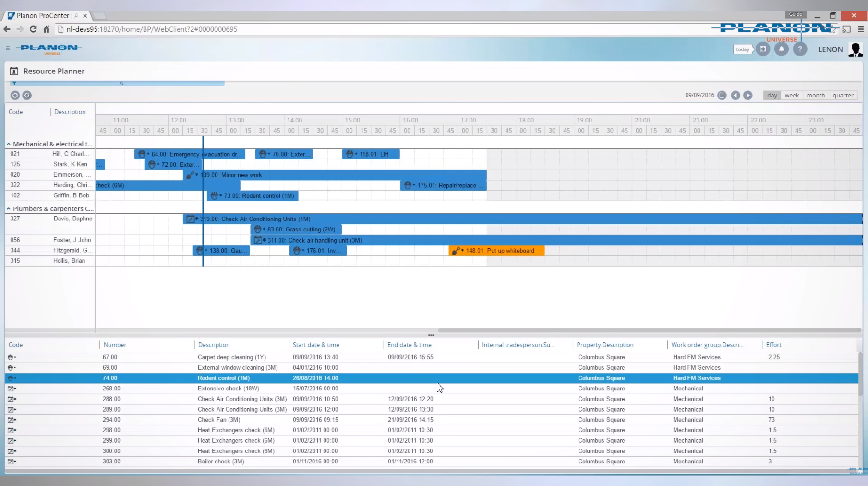Refresh the resource planner view
Screen dimensions: 868x486
tap(15, 96)
